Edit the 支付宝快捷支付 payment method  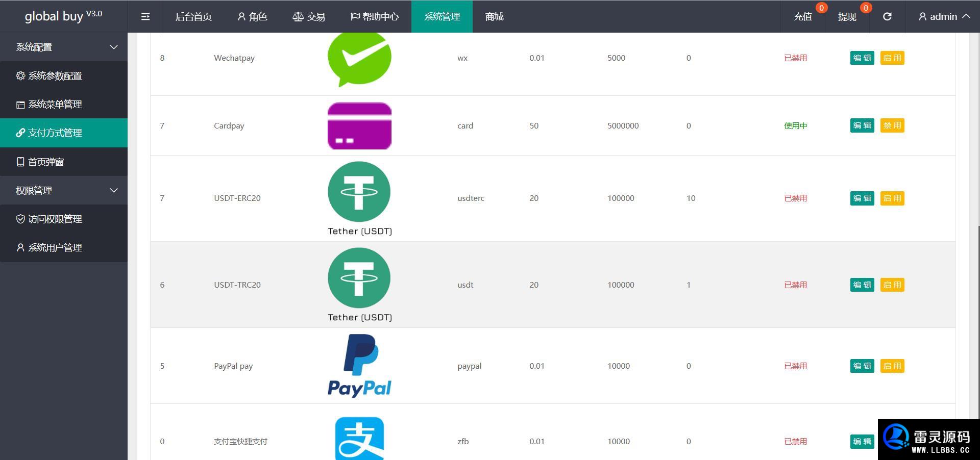coord(862,441)
